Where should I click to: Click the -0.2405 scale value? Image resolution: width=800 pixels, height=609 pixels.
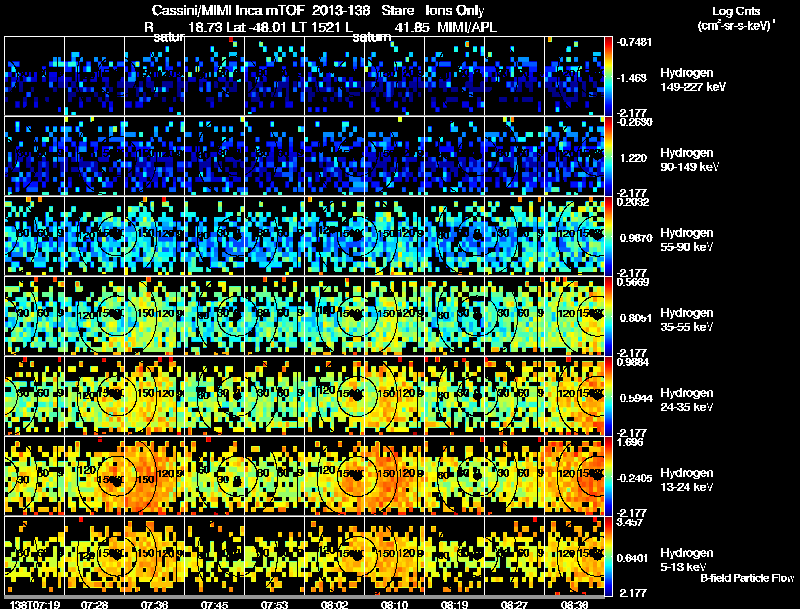(634, 478)
